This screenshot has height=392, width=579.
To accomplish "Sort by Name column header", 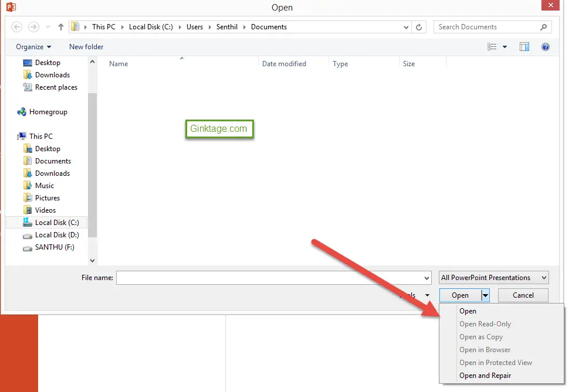I will click(118, 64).
